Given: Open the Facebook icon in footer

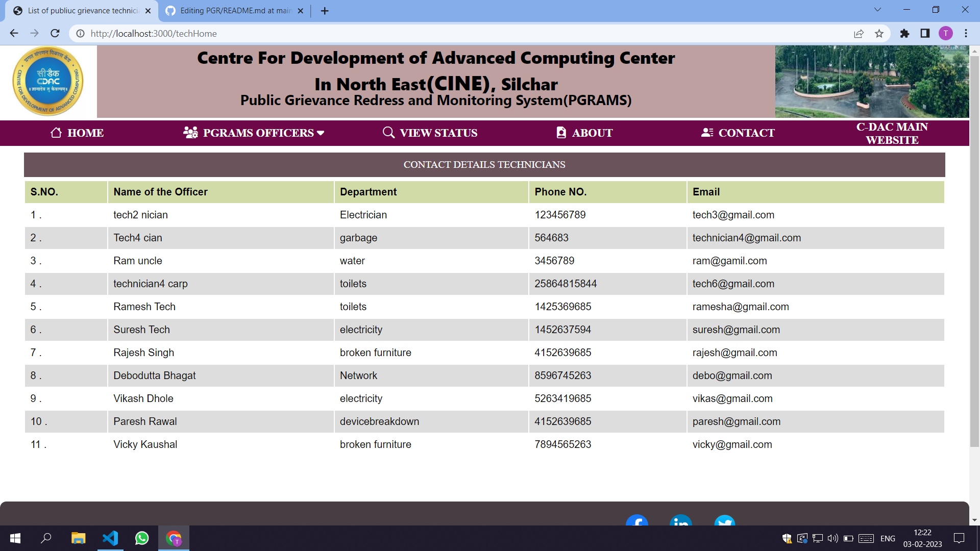Looking at the screenshot, I should point(636,521).
